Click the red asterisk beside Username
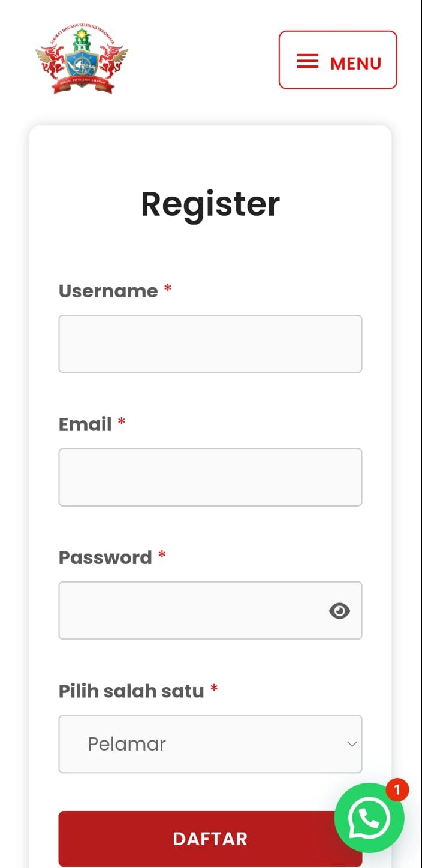This screenshot has width=422, height=868. pos(168,289)
